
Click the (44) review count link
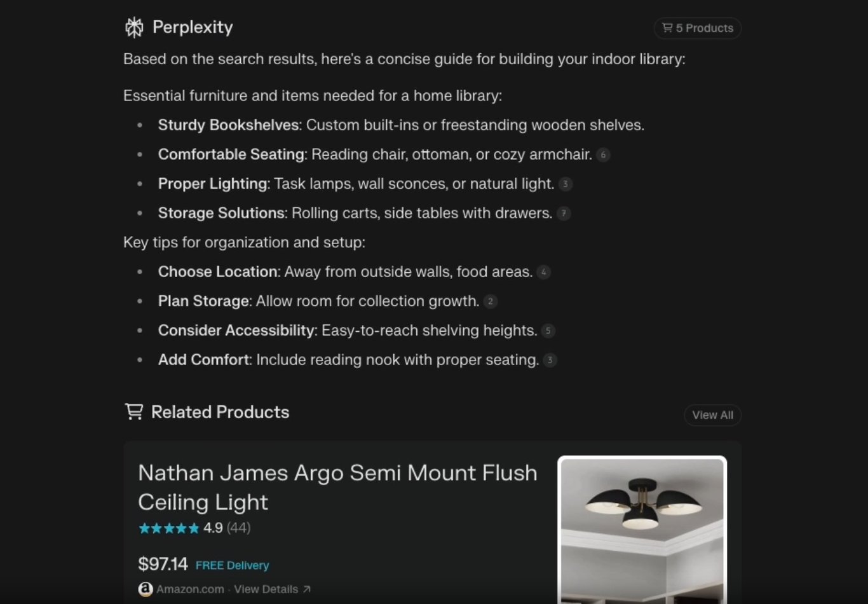point(238,528)
